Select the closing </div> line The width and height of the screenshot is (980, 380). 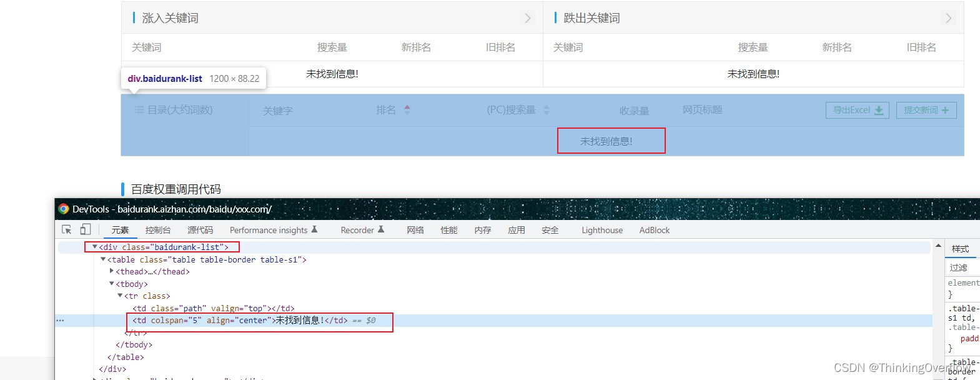[x=112, y=369]
